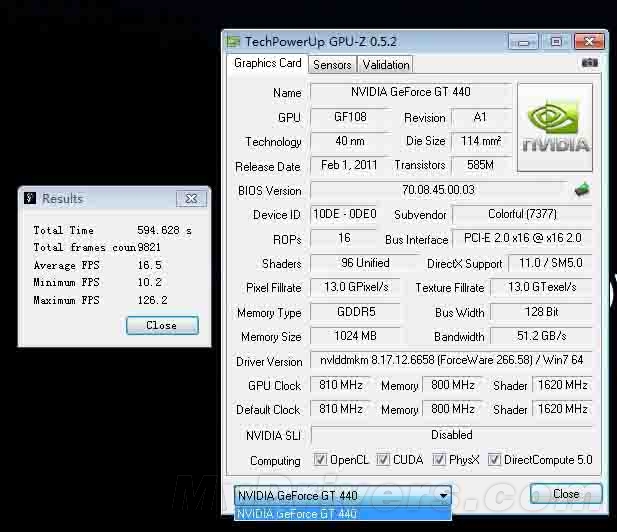Click Close button in GPU-Z window
617x532 pixels.
[x=566, y=493]
